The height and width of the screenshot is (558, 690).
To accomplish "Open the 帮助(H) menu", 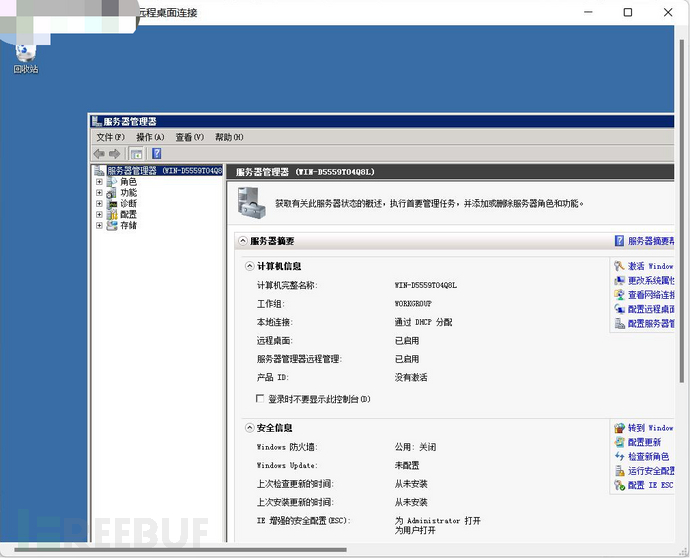I will (x=229, y=137).
